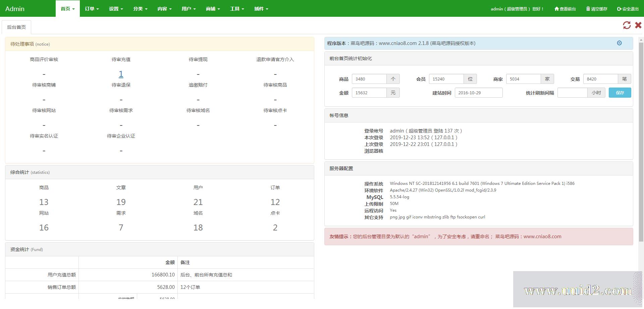644x309 pixels.
Task: Click the 统计刷新间隔 hours input
Action: click(x=572, y=93)
